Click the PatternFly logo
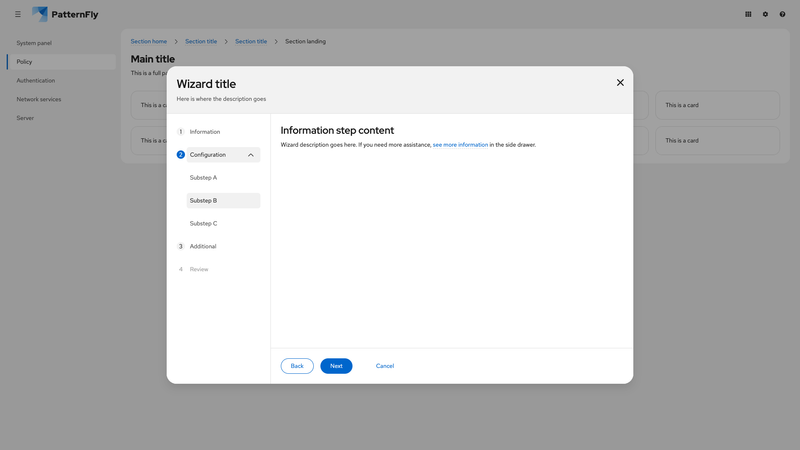This screenshot has width=800, height=450. tap(65, 14)
